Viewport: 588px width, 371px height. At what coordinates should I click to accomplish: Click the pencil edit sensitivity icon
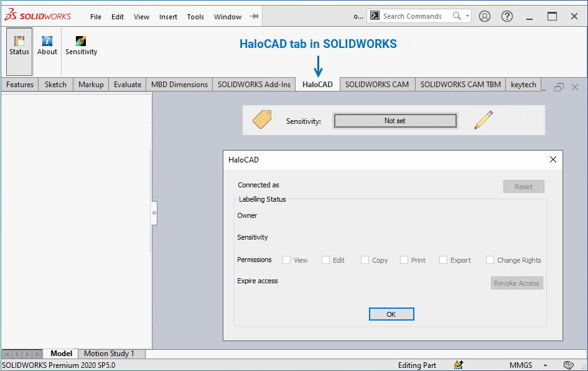483,120
